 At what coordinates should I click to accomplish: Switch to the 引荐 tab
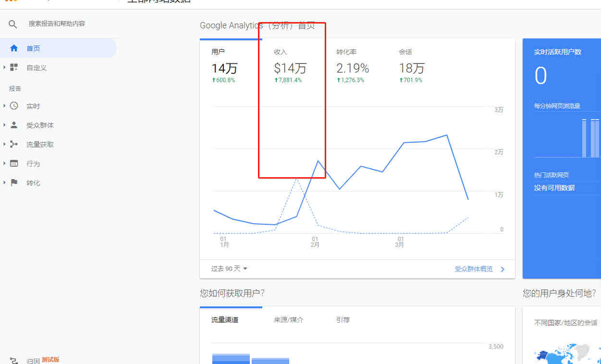(x=343, y=319)
